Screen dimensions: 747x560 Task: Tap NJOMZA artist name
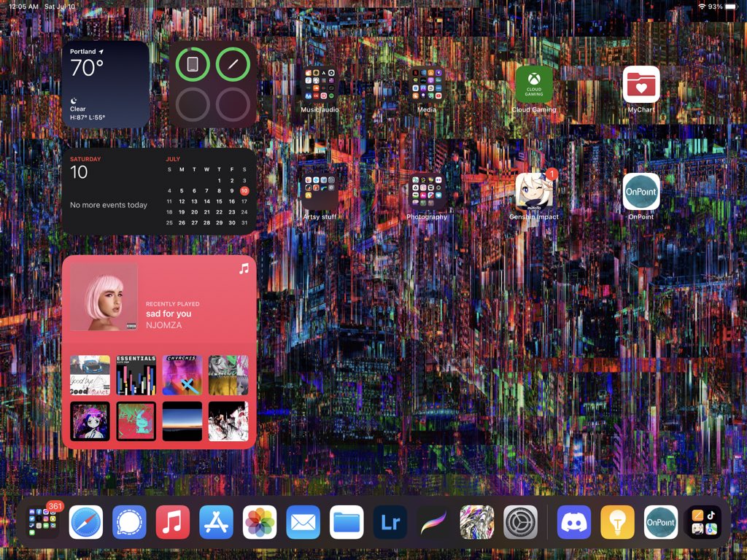164,325
